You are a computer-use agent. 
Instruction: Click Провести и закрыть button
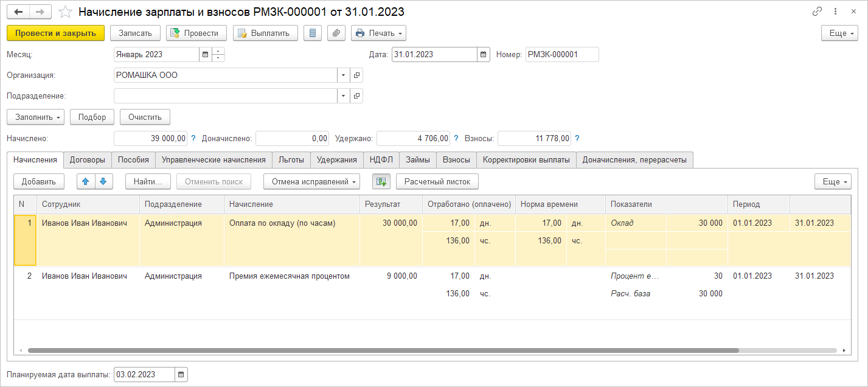[55, 33]
